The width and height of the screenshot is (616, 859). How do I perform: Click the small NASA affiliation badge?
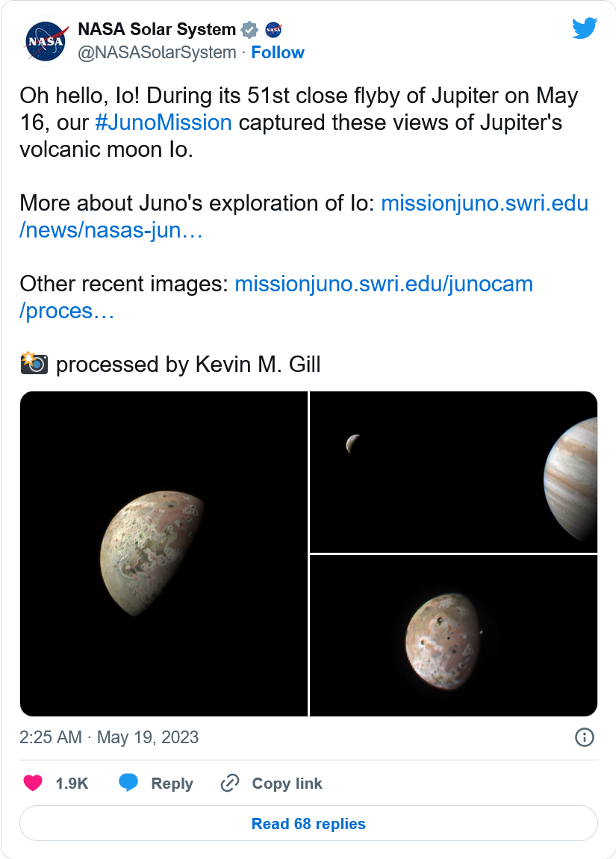pos(273,30)
